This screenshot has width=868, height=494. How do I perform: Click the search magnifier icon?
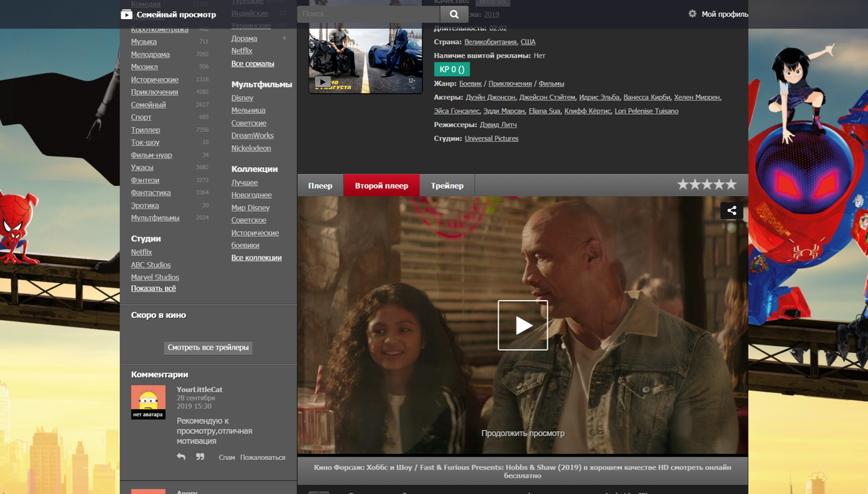click(x=454, y=14)
